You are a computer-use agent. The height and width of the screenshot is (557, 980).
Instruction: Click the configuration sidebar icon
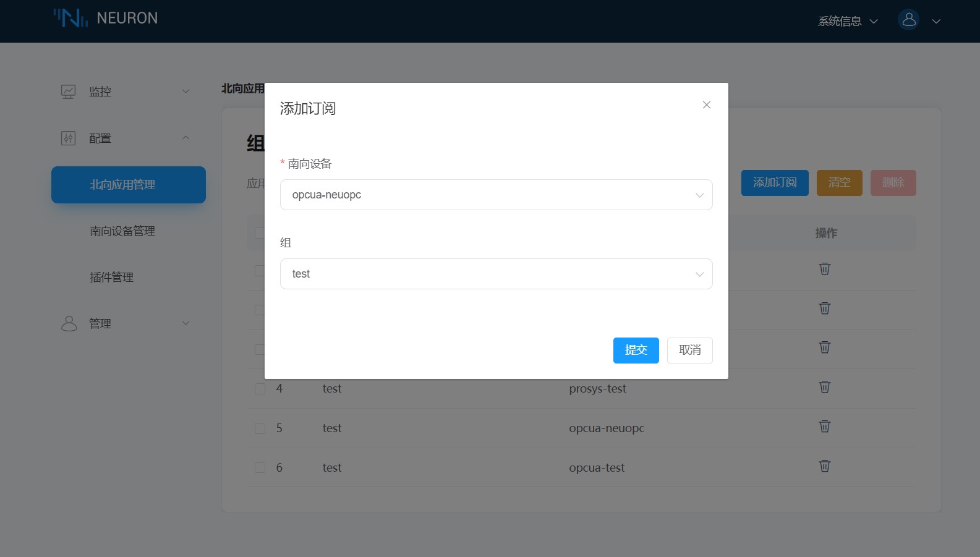coord(68,138)
